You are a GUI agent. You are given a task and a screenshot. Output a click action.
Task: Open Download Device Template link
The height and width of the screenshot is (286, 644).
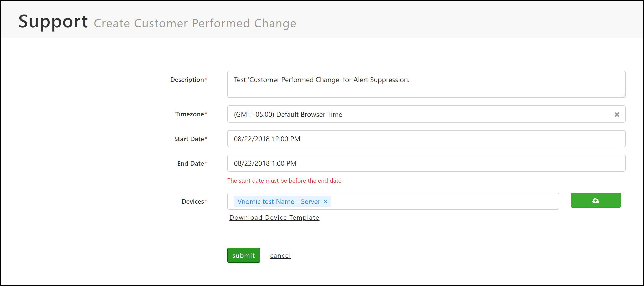pos(274,217)
